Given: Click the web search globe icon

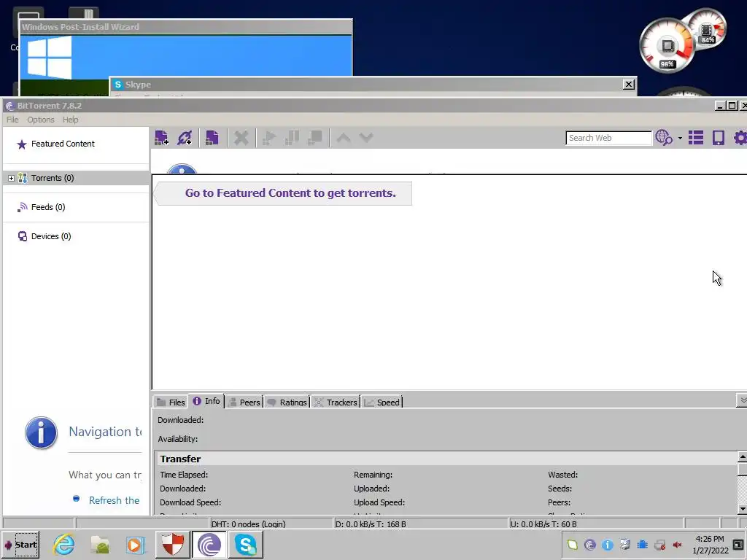Looking at the screenshot, I should point(664,138).
